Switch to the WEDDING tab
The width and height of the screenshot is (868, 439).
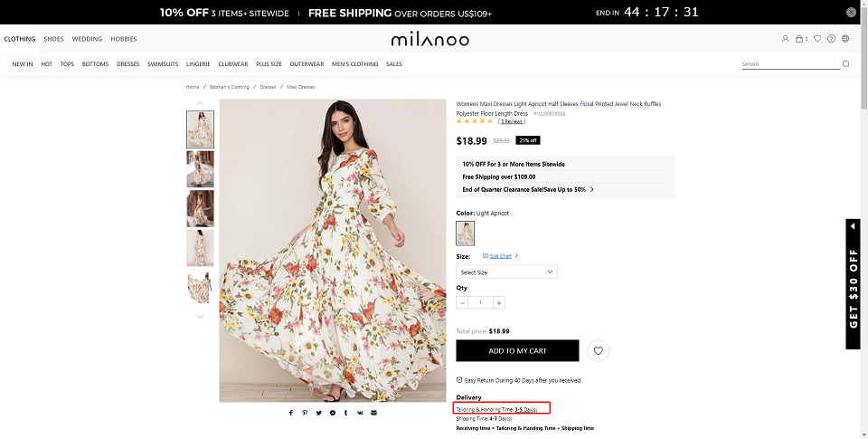point(87,39)
